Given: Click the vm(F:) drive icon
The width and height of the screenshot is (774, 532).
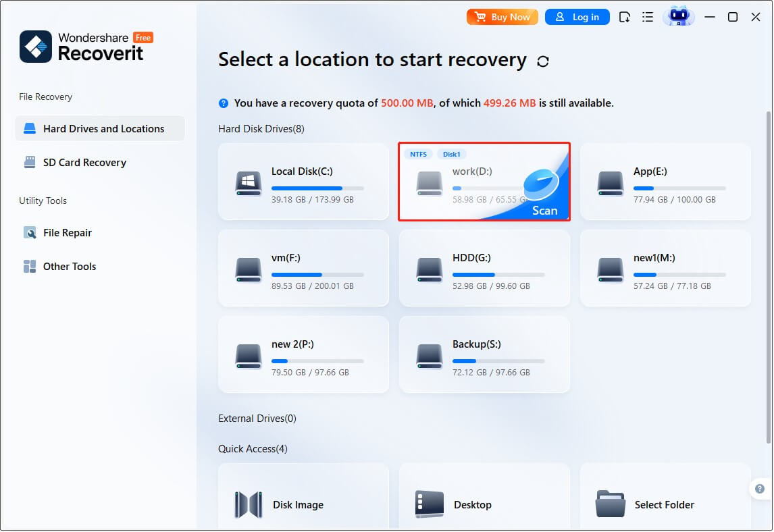Looking at the screenshot, I should point(249,270).
